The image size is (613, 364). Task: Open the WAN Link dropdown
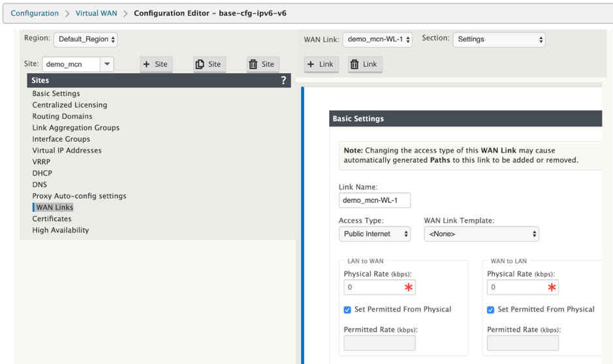pyautogui.click(x=377, y=39)
